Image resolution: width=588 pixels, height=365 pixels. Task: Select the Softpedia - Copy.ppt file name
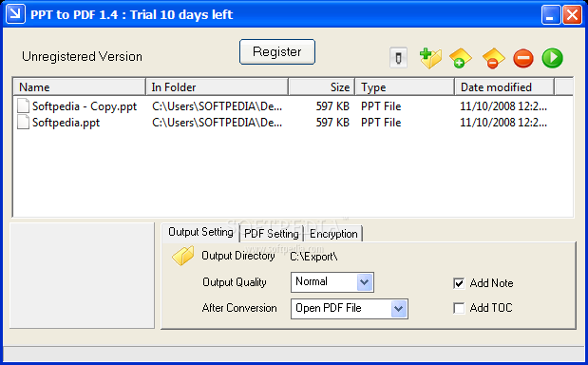(85, 106)
